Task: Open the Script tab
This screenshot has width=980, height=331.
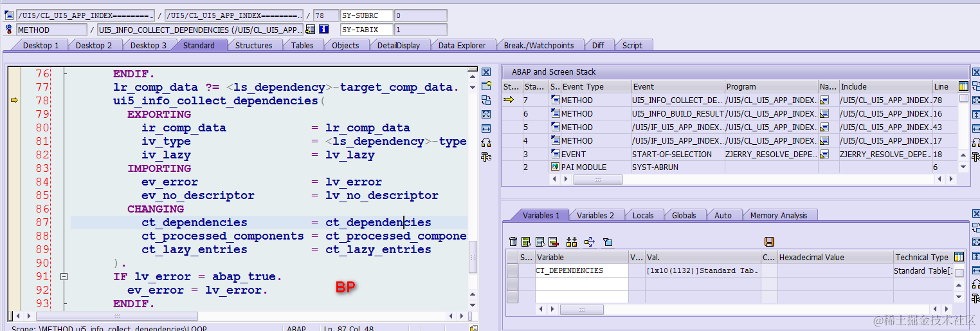Action: 632,45
